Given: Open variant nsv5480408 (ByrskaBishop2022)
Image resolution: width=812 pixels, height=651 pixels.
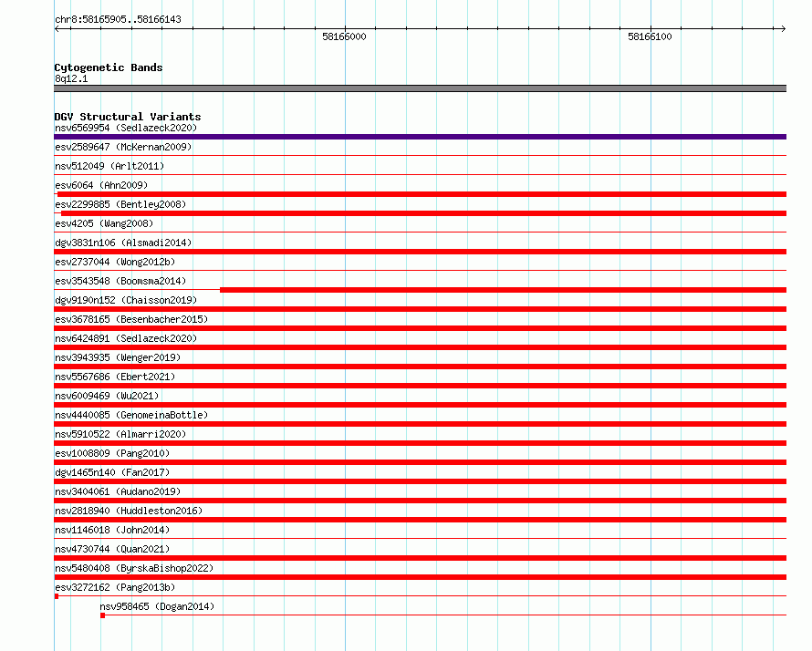Looking at the screenshot, I should 134,568.
